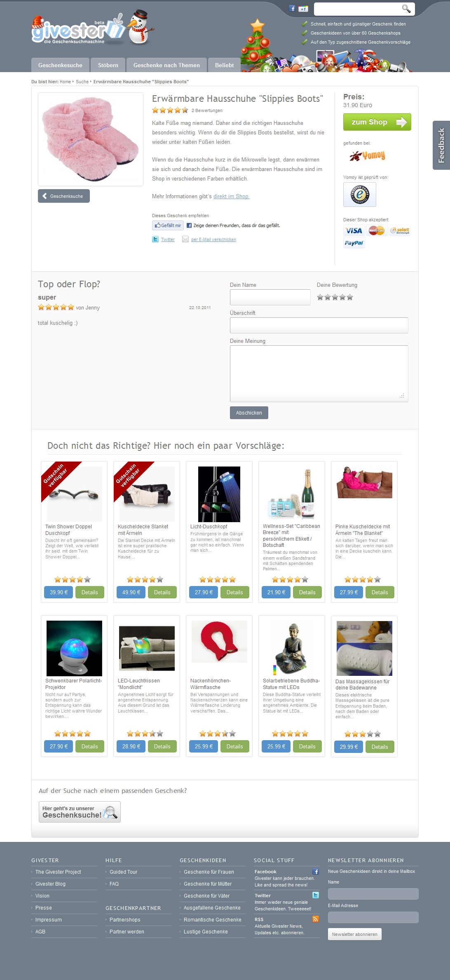The width and height of the screenshot is (450, 980).
Task: Click the Nackenhörnchen-Wärmflasche thumbnail
Action: (219, 642)
